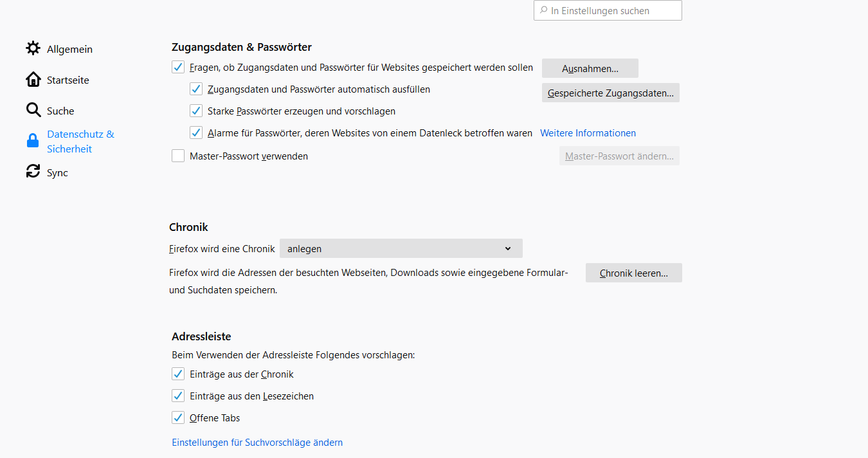Click the Ausnahmen... button

pyautogui.click(x=590, y=68)
